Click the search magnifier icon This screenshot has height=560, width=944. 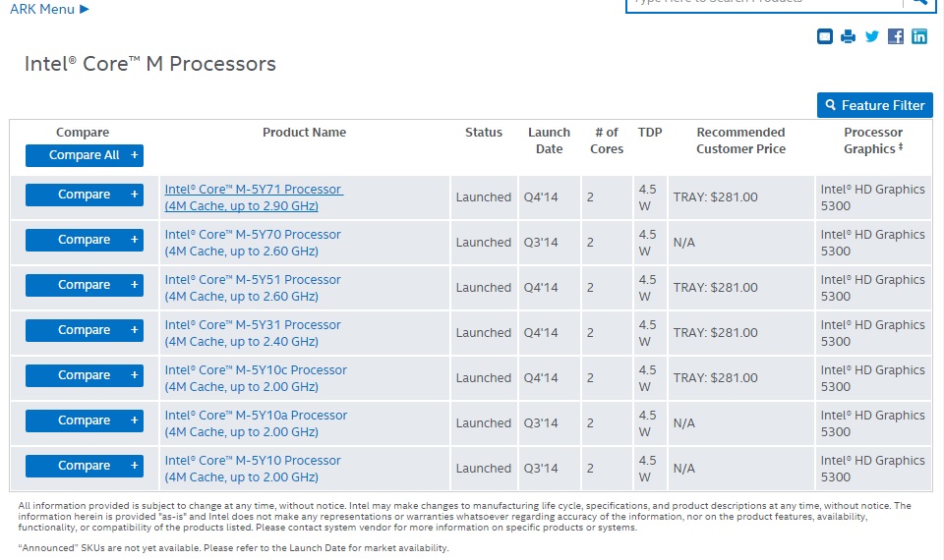918,2
